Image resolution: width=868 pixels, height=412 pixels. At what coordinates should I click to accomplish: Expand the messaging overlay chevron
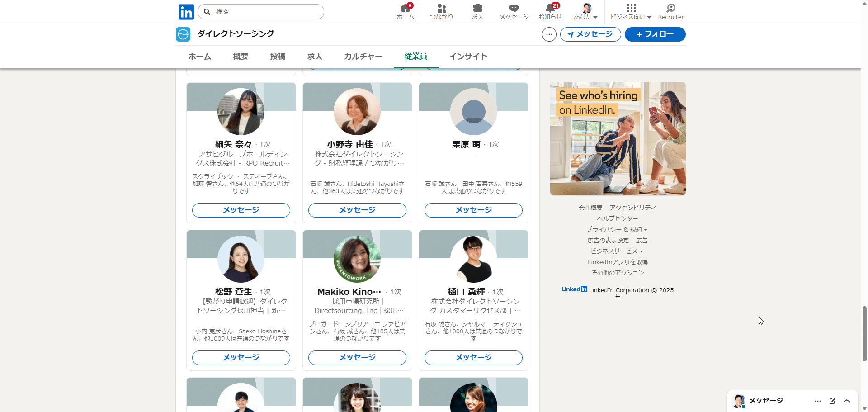pos(847,401)
